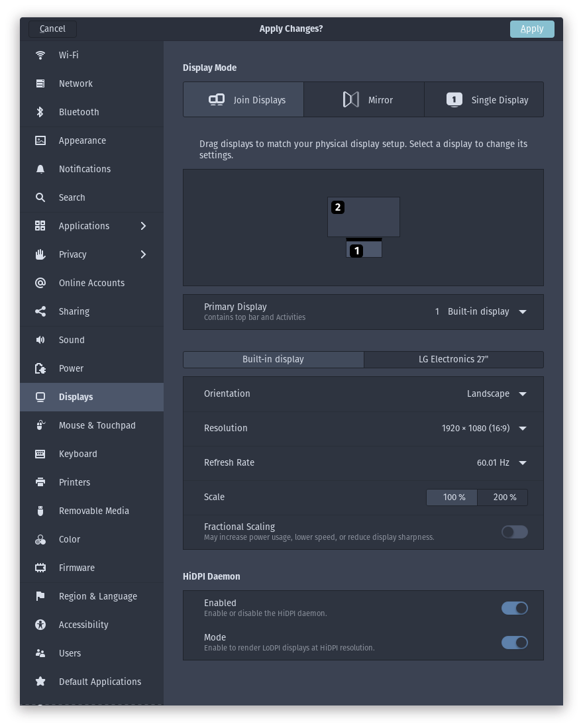
Task: Open Printers settings via the printer icon
Action: tap(40, 482)
